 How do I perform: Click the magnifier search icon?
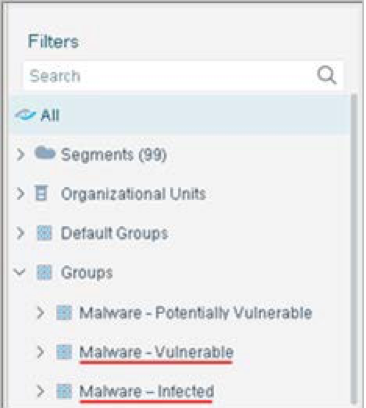(326, 75)
